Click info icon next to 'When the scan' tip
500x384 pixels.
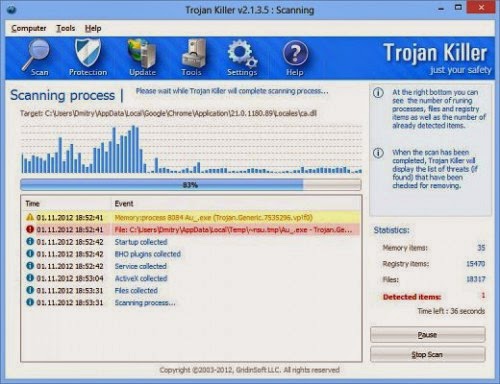[378, 153]
